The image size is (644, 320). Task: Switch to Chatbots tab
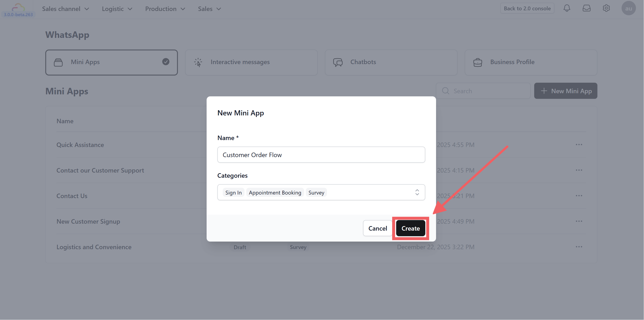point(391,62)
